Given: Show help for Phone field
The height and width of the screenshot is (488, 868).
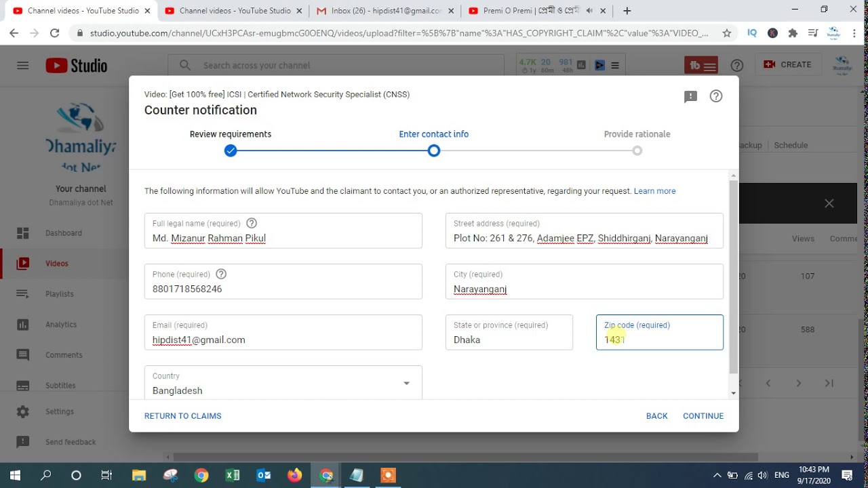Looking at the screenshot, I should [220, 274].
